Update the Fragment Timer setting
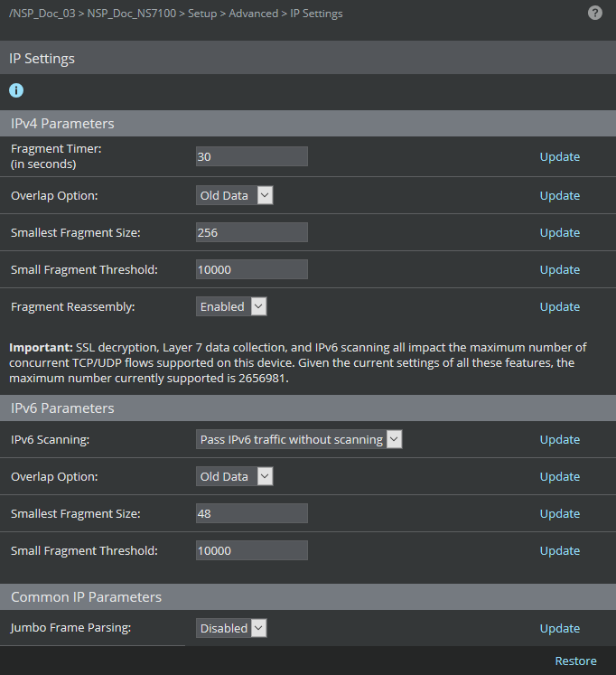Screen dimensions: 616x675 point(560,156)
